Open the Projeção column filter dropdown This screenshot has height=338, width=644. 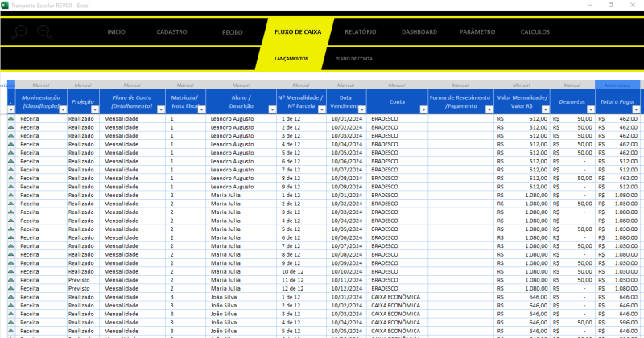(96, 109)
